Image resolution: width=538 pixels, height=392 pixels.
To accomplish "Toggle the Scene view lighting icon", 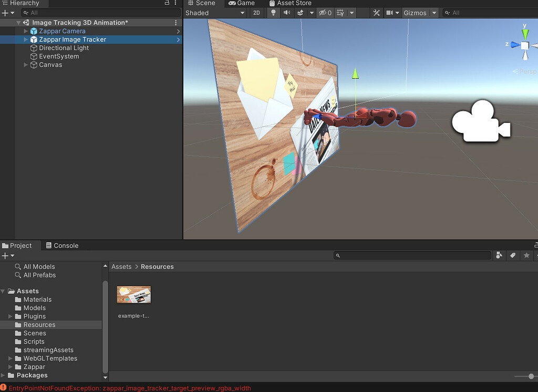I will [x=273, y=13].
